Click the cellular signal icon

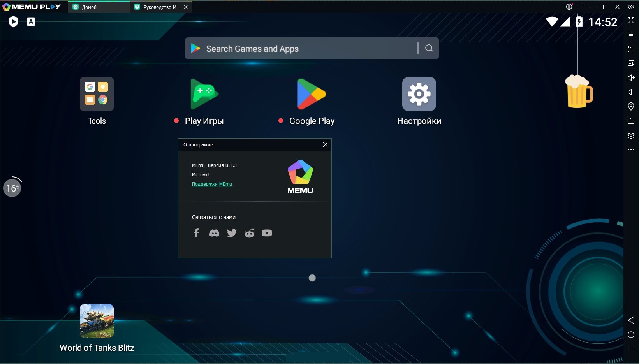[x=565, y=22]
